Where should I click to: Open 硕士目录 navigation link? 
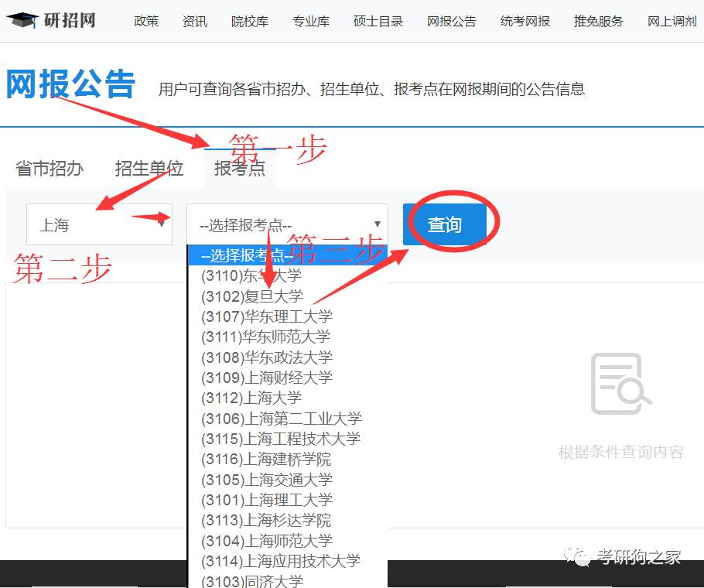click(378, 21)
